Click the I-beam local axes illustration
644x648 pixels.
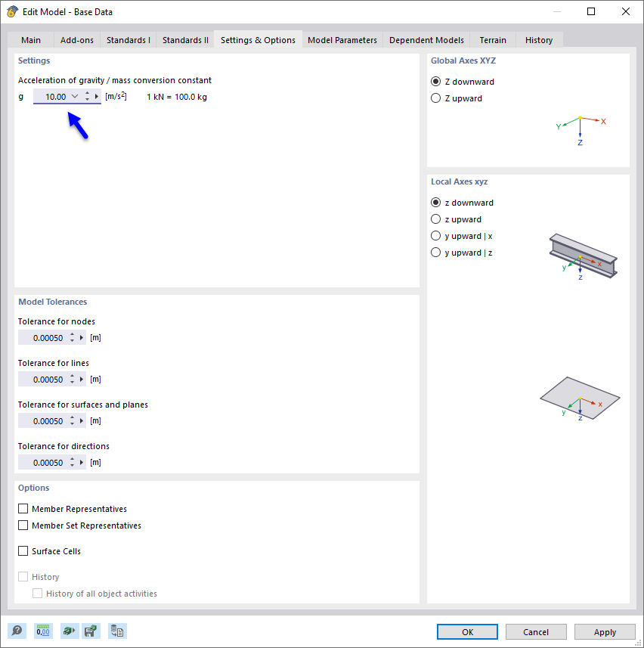click(583, 256)
